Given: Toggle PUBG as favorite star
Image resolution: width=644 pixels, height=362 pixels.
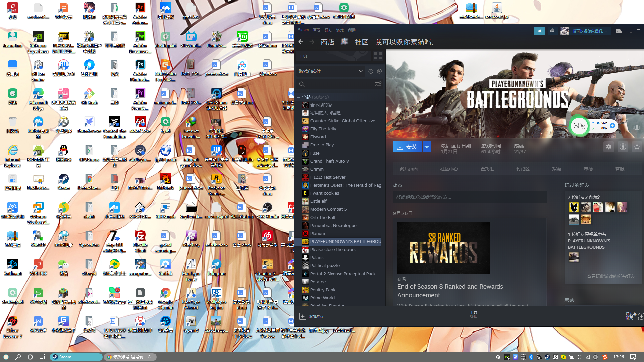Looking at the screenshot, I should coord(637,147).
